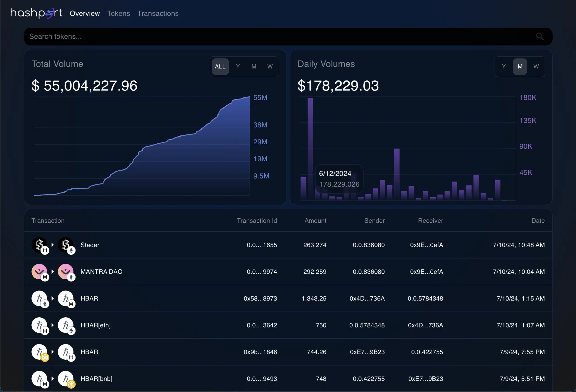
Task: Open transaction id 0.0....1655
Action: coord(262,245)
